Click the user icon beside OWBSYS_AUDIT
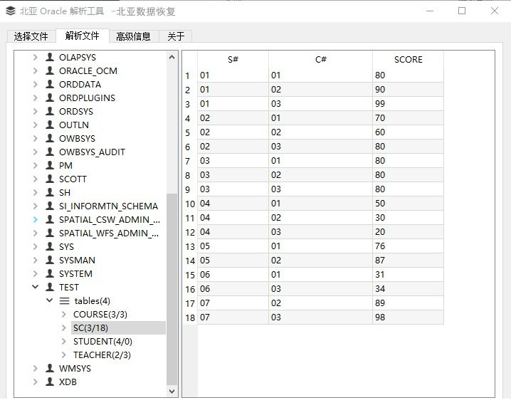This screenshot has width=511, height=420. coord(50,152)
